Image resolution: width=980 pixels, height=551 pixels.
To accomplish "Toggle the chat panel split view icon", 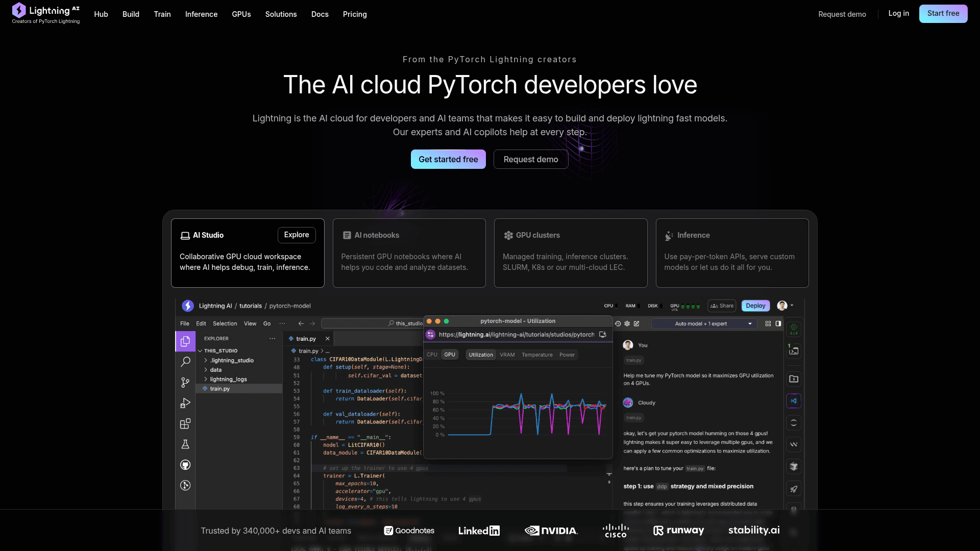I will tap(778, 323).
